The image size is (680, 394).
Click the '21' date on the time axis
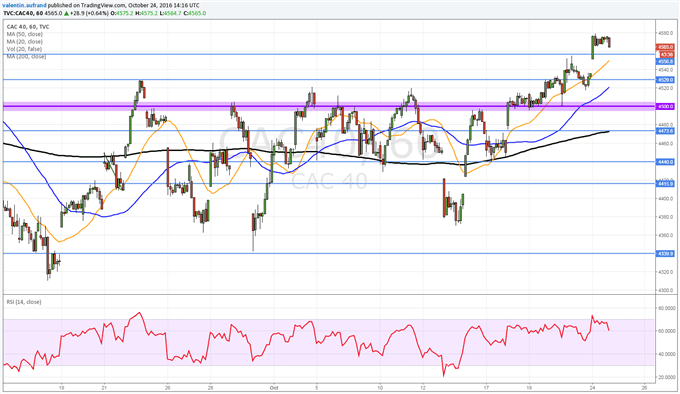(x=104, y=387)
